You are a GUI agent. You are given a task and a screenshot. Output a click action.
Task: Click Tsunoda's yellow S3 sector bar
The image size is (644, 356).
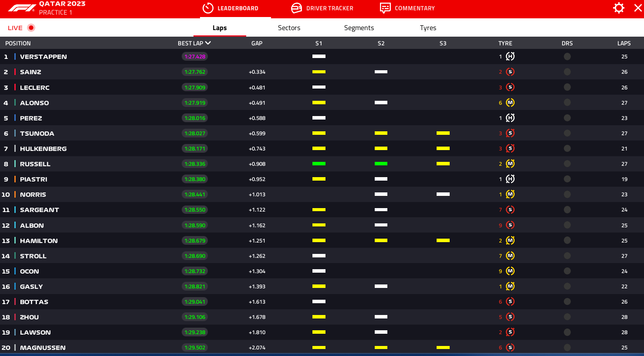tap(443, 133)
